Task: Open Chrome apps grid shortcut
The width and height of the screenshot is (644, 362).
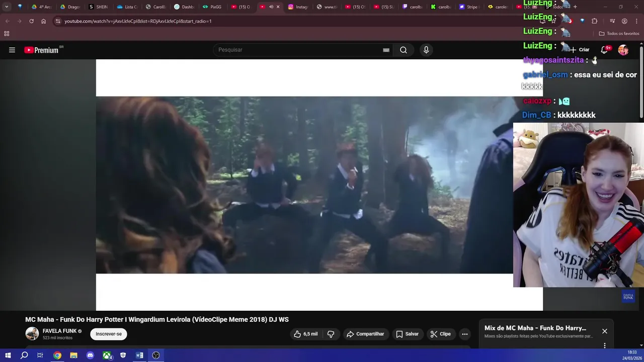Action: (x=7, y=34)
